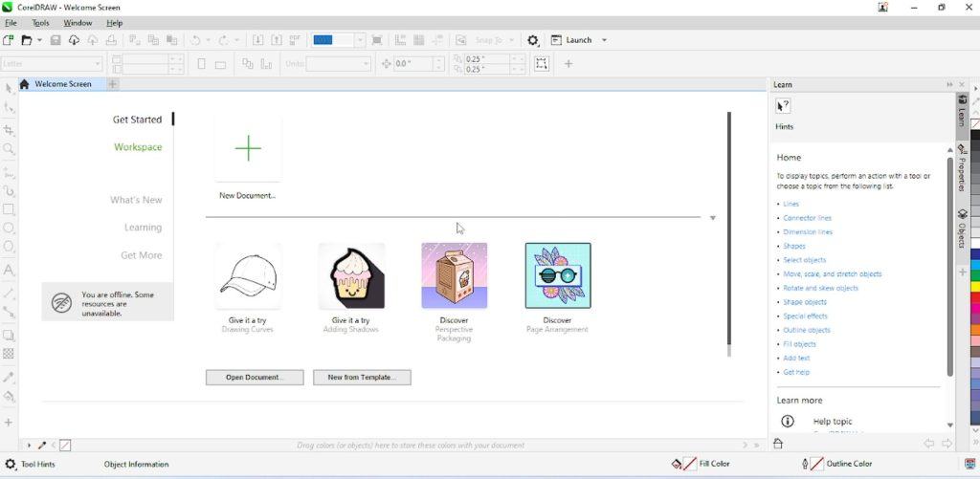Click the plus quick customize toolbox icon
The width and height of the screenshot is (980, 479).
click(x=9, y=423)
